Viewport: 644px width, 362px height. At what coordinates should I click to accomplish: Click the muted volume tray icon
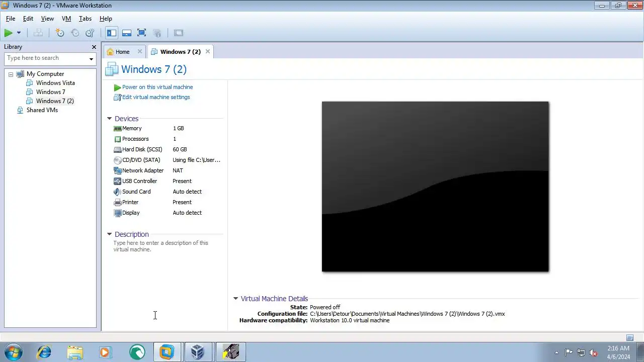[x=593, y=352]
